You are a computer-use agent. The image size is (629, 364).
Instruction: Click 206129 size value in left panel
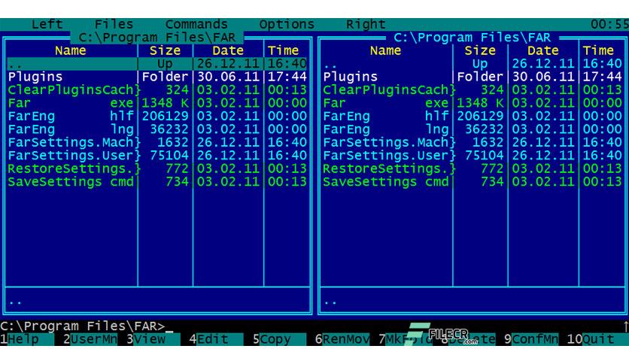[165, 117]
